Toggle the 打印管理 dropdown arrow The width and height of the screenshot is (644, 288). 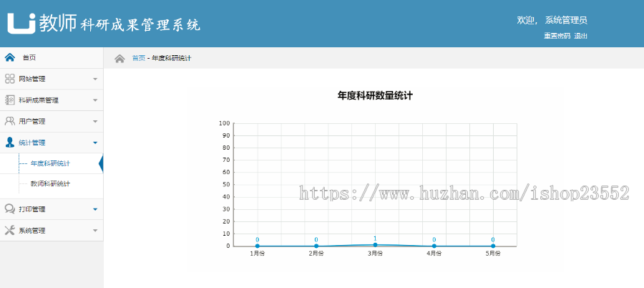click(x=95, y=209)
